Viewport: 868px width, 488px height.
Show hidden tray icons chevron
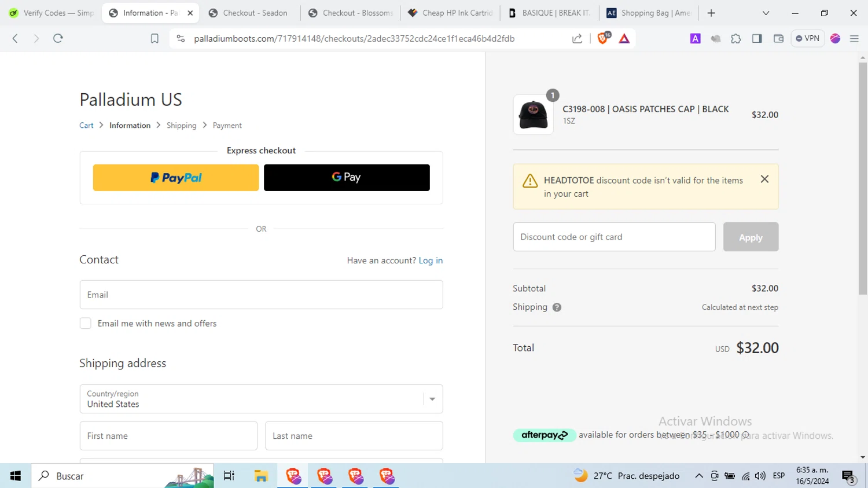[699, 476]
